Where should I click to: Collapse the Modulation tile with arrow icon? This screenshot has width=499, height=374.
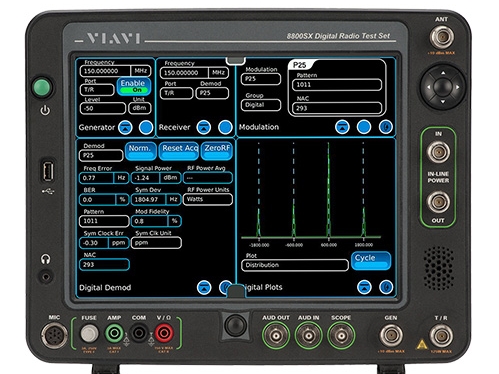click(342, 127)
